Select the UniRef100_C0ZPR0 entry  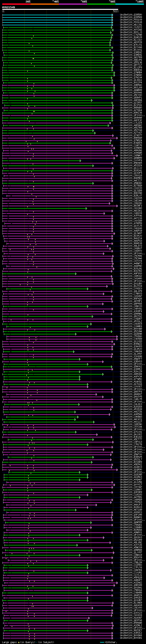click(131, 565)
